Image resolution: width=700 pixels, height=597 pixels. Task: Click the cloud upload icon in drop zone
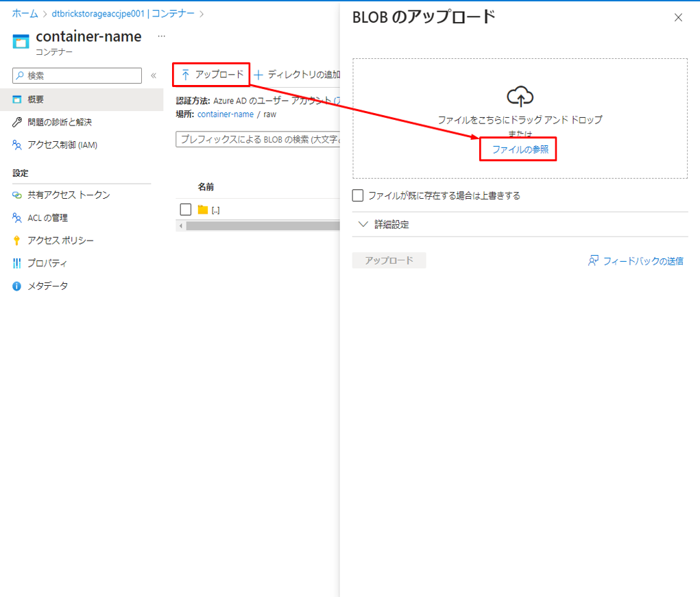(x=520, y=96)
